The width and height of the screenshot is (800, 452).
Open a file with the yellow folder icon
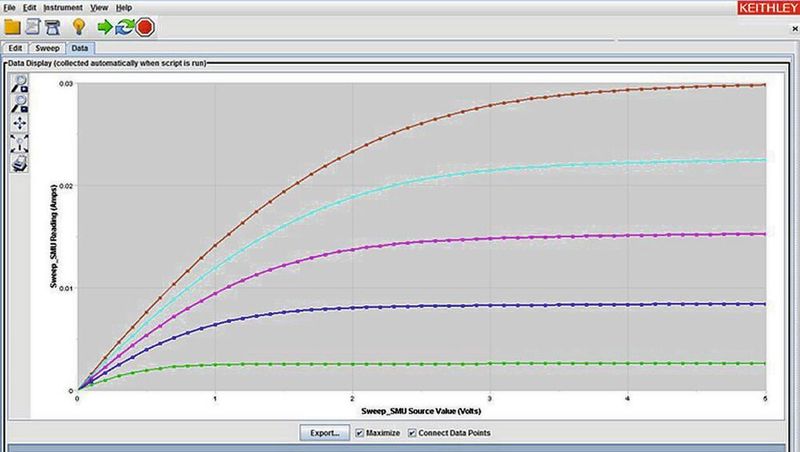12,27
